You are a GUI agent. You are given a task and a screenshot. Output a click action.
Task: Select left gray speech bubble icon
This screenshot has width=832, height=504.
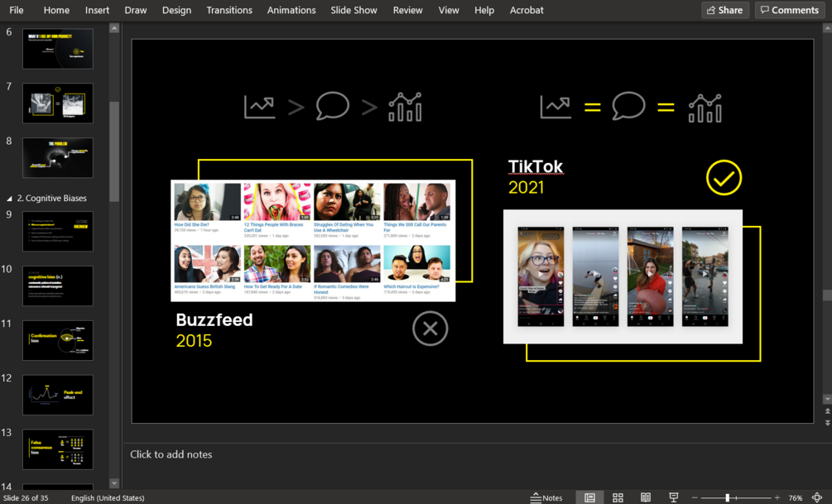tap(333, 106)
